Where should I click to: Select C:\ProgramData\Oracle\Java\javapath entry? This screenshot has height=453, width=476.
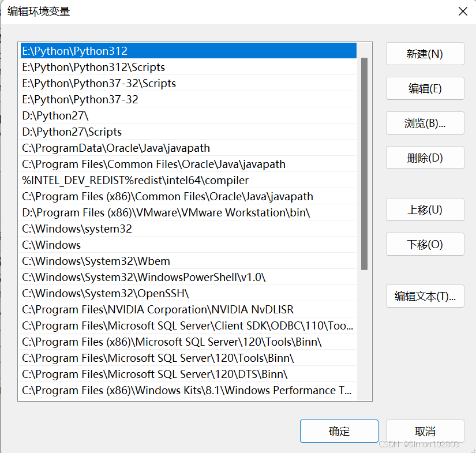tap(189, 148)
